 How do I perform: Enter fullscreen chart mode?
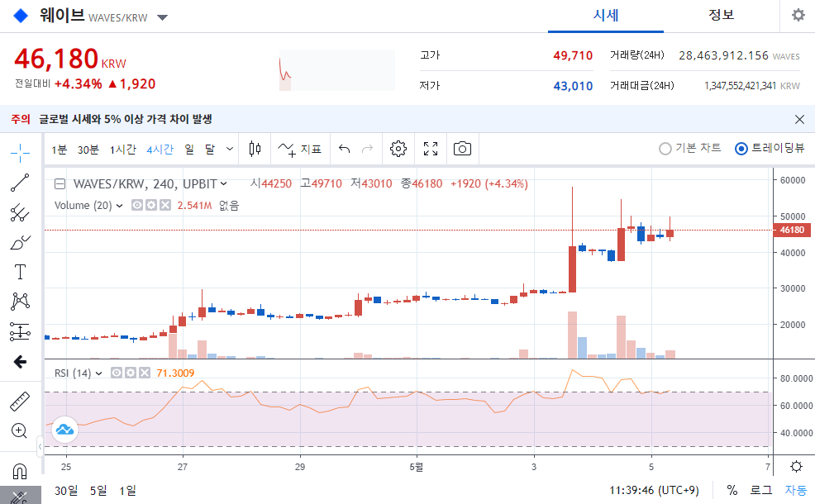431,149
